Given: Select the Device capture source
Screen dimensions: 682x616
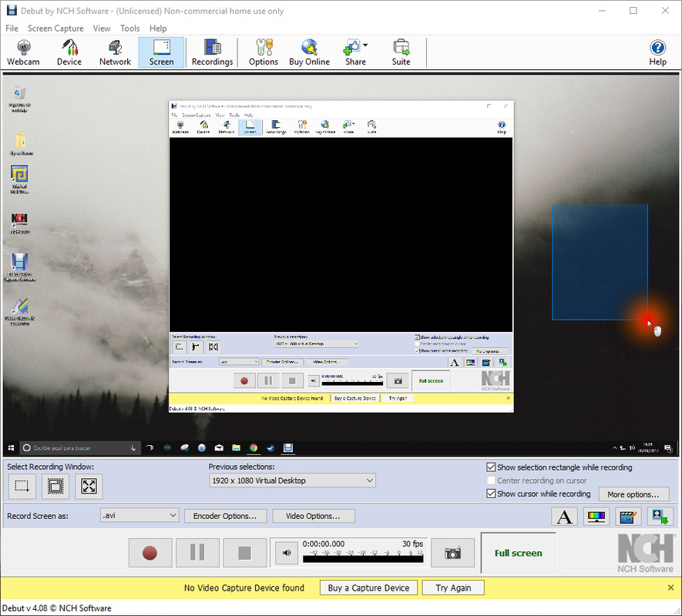Looking at the screenshot, I should [x=69, y=52].
